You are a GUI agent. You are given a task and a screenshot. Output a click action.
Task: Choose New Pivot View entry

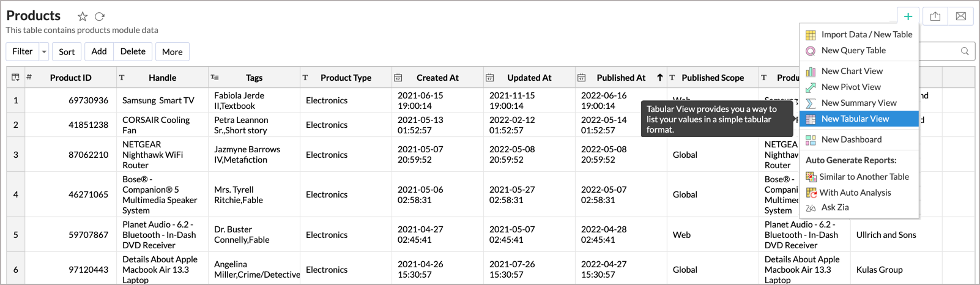[x=851, y=87]
